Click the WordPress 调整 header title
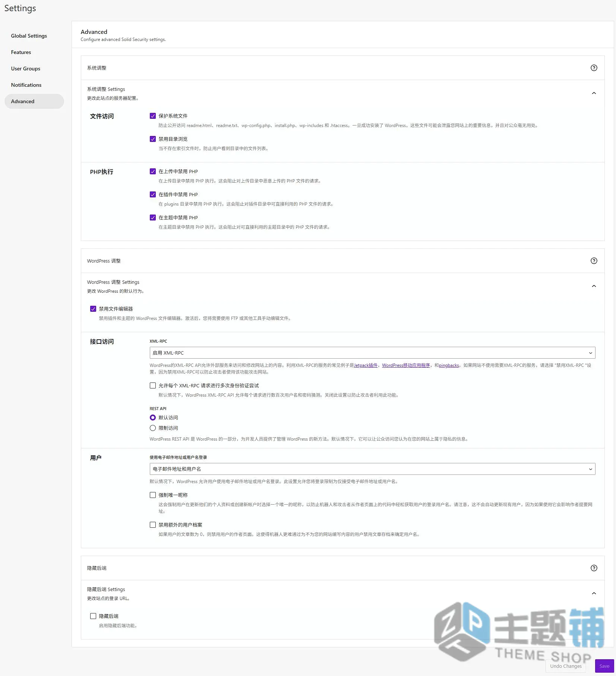Image resolution: width=616 pixels, height=676 pixels. pos(104,261)
